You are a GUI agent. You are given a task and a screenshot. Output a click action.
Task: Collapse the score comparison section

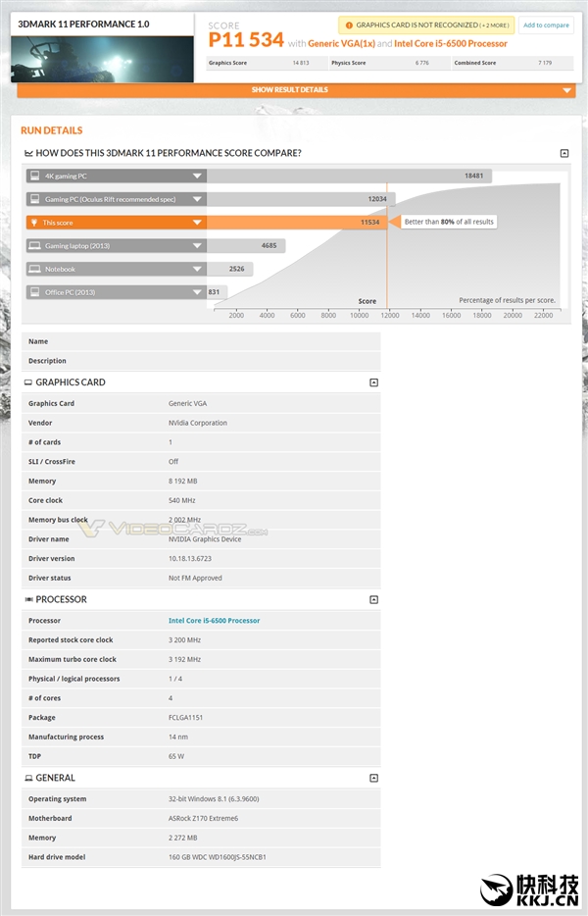click(564, 153)
